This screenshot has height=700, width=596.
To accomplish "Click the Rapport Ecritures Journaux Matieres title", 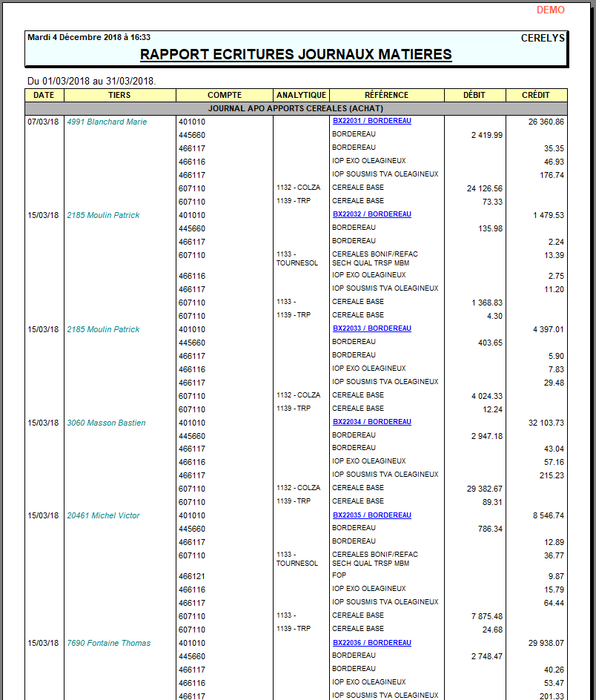I will [x=296, y=55].
